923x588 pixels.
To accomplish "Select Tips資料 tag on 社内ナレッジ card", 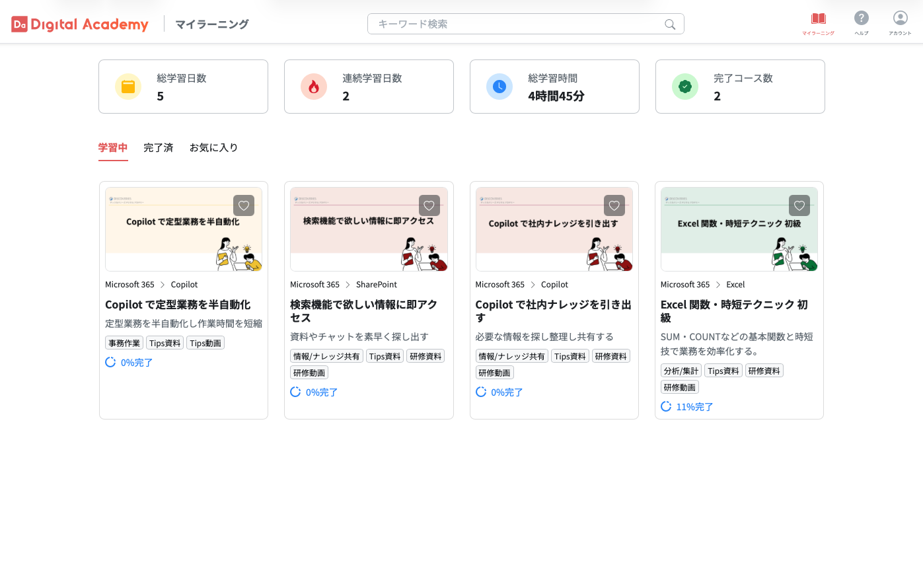I will coord(570,356).
